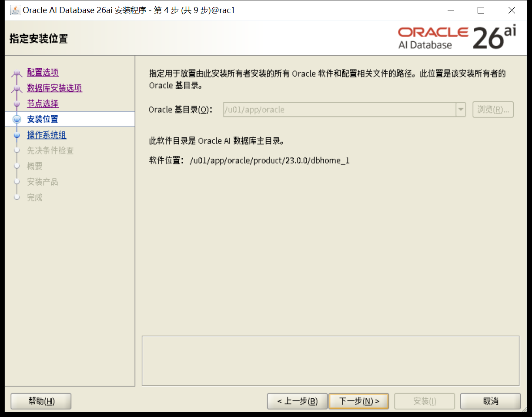Select the 安装位置 step in sidebar
The image size is (532, 417).
[x=43, y=119]
